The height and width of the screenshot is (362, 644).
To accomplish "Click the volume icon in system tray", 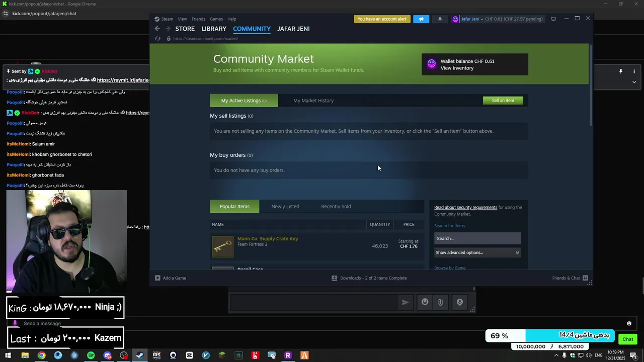I will click(x=589, y=355).
